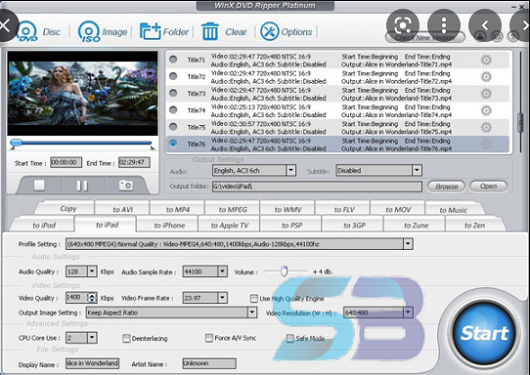Click the Alice in Wonderland preview thumbnail
Screen dimensions: 530x375
click(82, 94)
